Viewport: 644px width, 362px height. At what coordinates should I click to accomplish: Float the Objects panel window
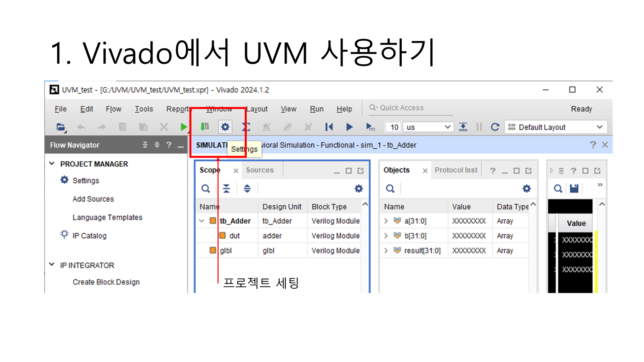tap(528, 171)
